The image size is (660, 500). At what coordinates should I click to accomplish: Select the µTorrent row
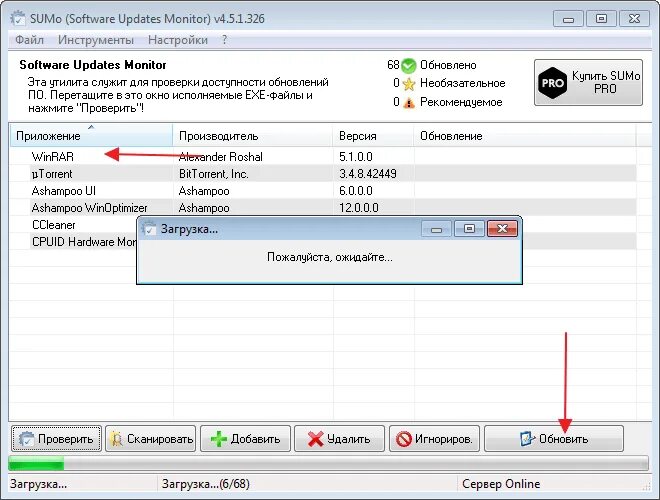pos(323,174)
